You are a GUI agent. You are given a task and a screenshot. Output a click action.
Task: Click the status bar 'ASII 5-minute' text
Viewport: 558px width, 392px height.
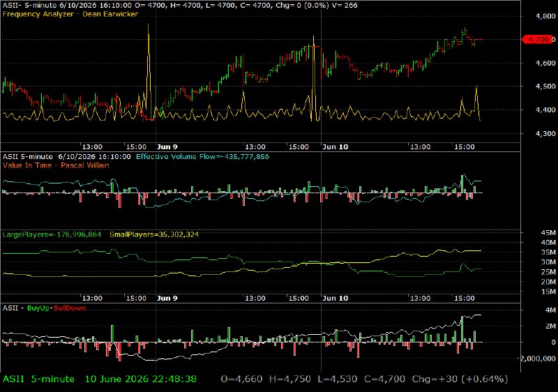click(38, 379)
